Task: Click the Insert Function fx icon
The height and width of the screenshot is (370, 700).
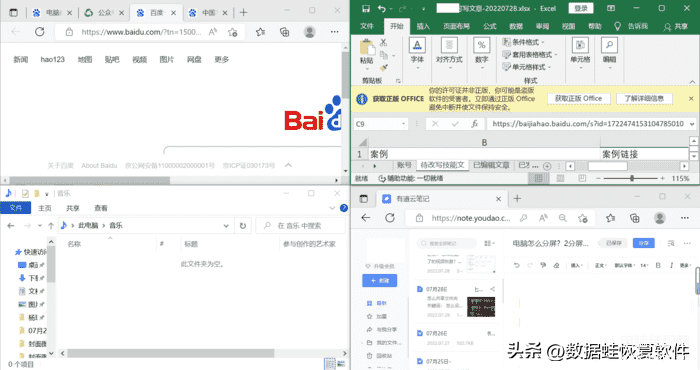Action: pyautogui.click(x=475, y=124)
